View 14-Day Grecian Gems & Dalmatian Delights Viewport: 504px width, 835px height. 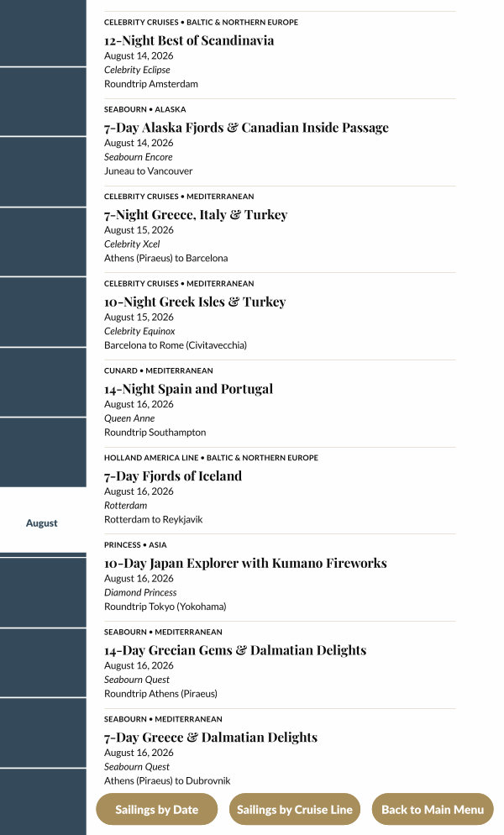235,650
